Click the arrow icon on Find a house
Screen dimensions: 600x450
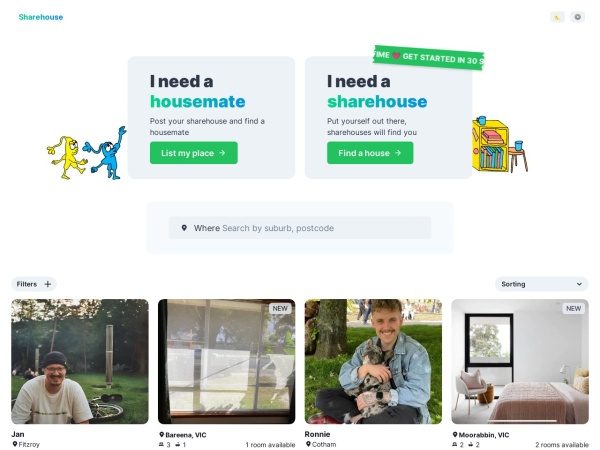398,153
